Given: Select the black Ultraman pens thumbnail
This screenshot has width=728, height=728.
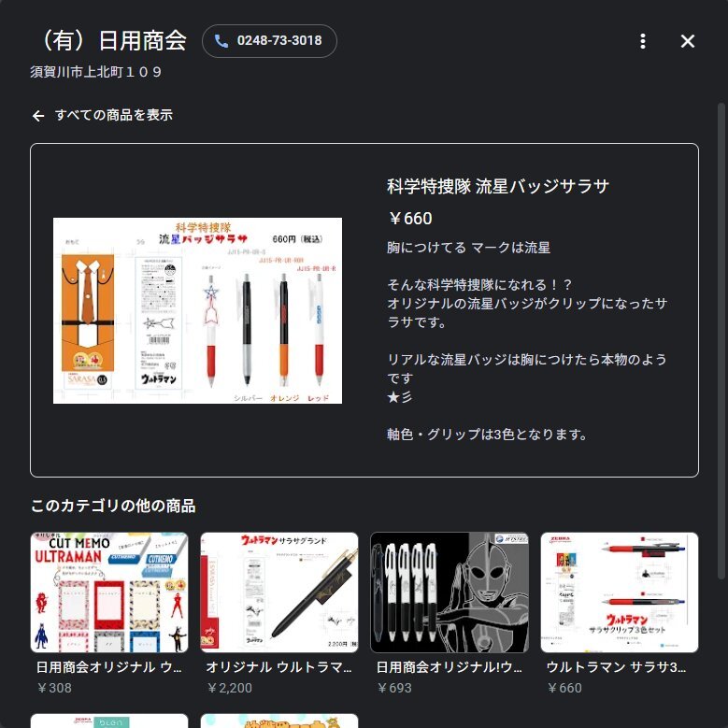Looking at the screenshot, I should pyautogui.click(x=450, y=592).
